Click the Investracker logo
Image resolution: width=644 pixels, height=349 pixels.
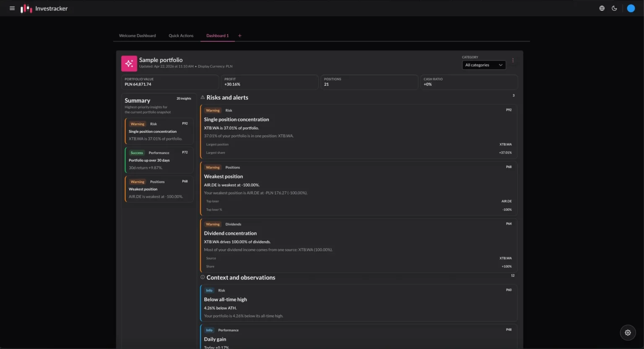tap(44, 8)
